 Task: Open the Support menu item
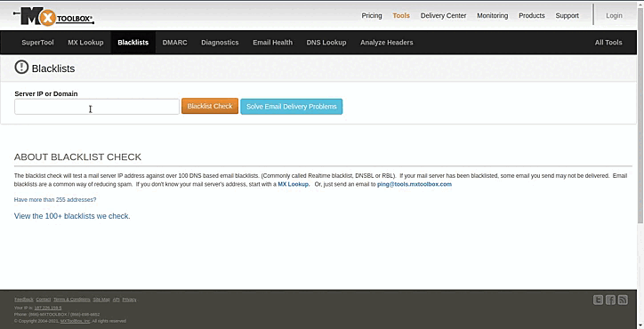click(x=568, y=16)
